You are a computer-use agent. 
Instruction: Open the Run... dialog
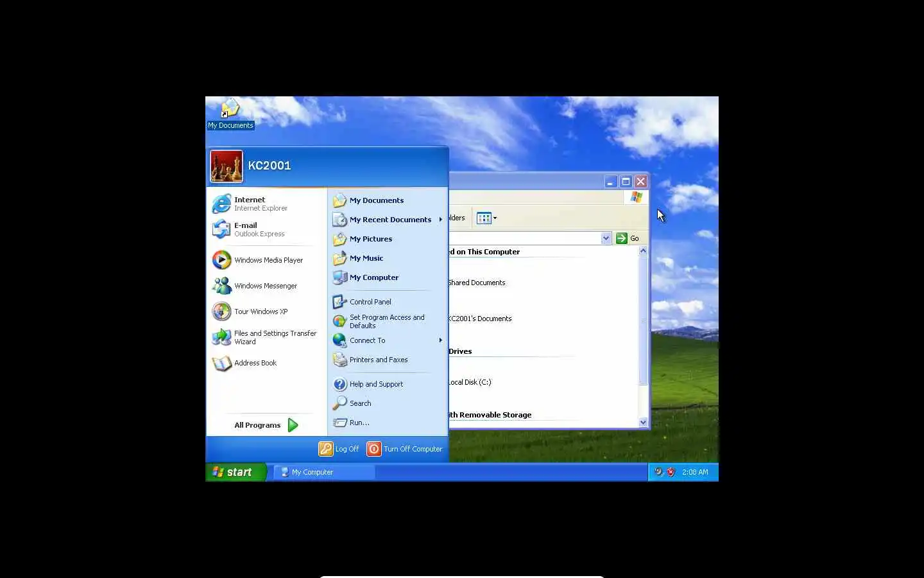pos(388,423)
